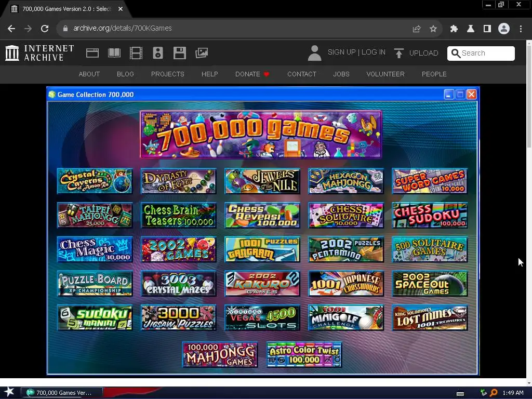Go back in browser
Screen dimensions: 532x399
coord(11,29)
